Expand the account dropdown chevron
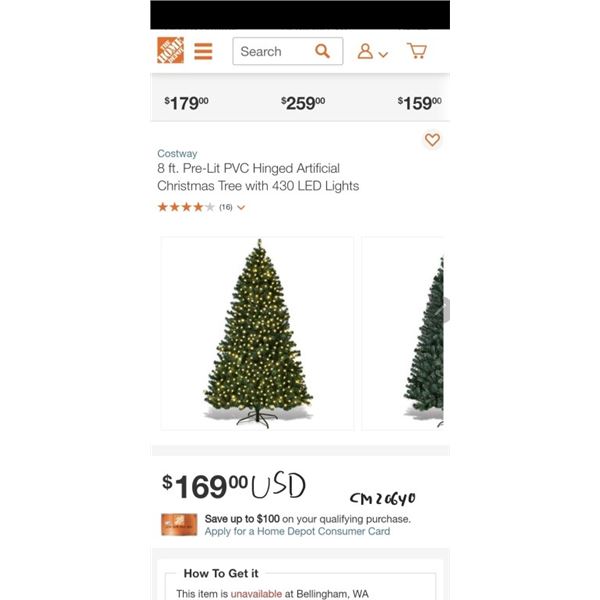600x600 pixels. coord(383,54)
